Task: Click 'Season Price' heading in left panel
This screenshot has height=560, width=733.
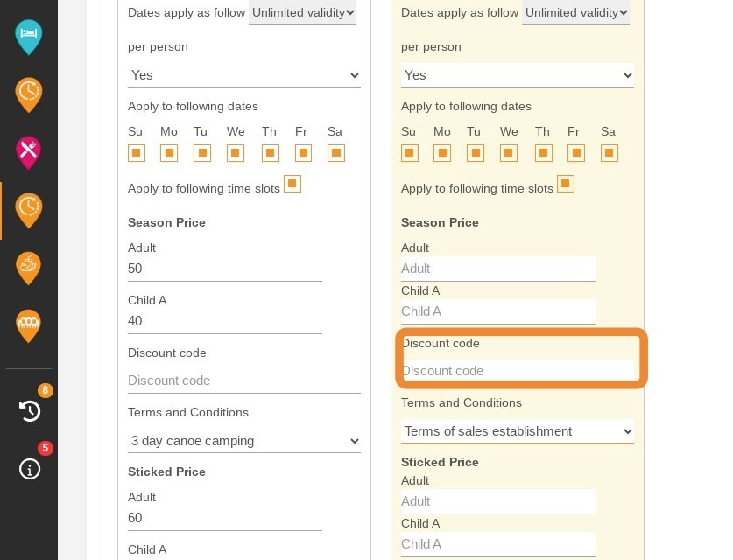Action: [166, 222]
